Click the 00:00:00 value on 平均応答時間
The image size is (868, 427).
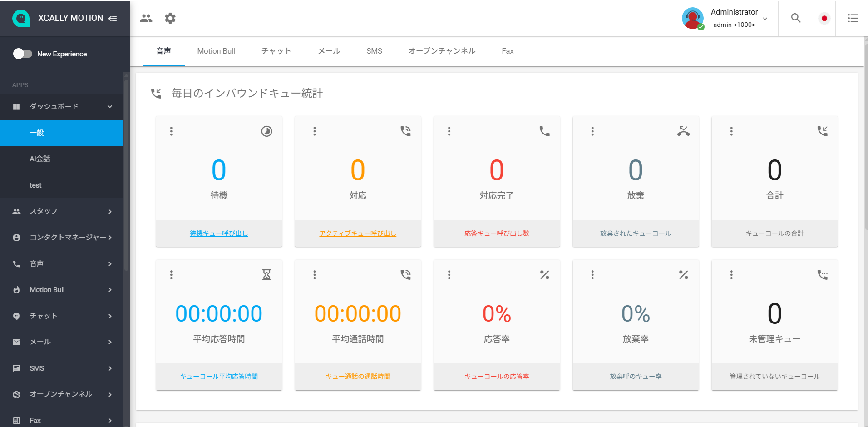219,314
